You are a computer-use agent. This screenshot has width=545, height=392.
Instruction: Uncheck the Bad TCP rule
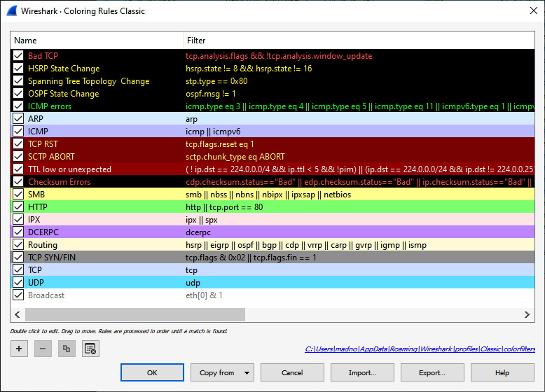18,56
